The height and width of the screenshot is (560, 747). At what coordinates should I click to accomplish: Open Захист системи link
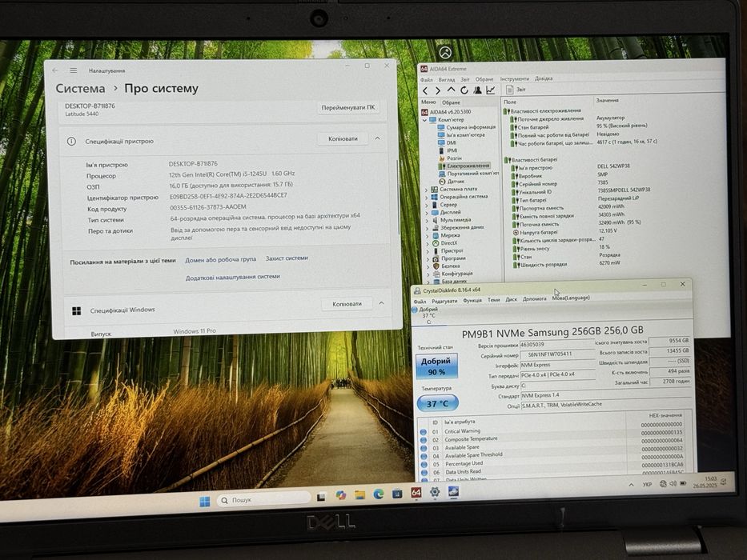[x=287, y=258]
